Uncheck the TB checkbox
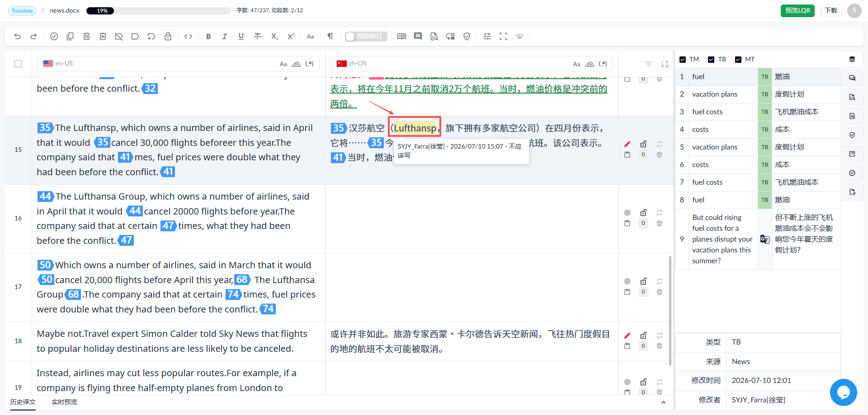This screenshot has height=415, width=868. [x=711, y=60]
